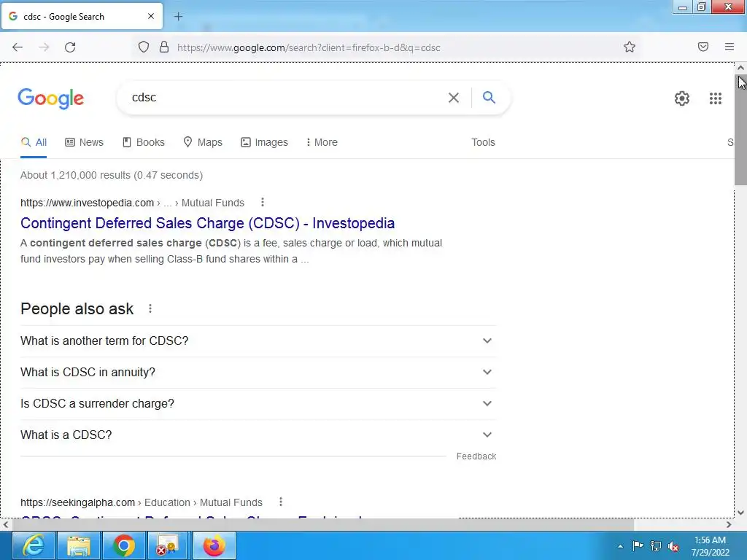Click the horizontal scrollbar thumb

[322, 525]
